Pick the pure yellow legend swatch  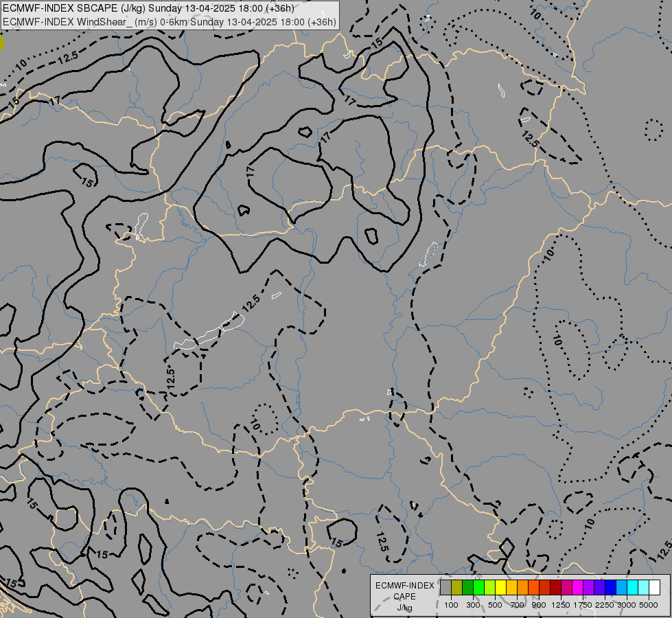click(500, 588)
